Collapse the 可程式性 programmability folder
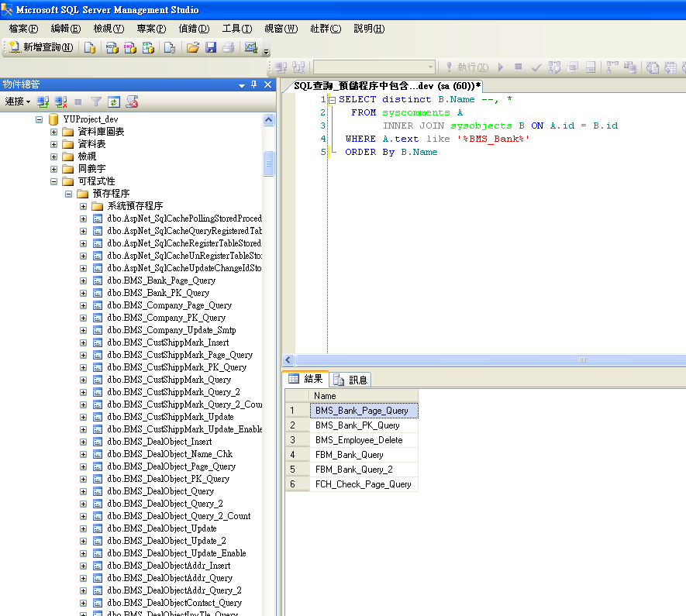686x616 pixels. pyautogui.click(x=53, y=181)
